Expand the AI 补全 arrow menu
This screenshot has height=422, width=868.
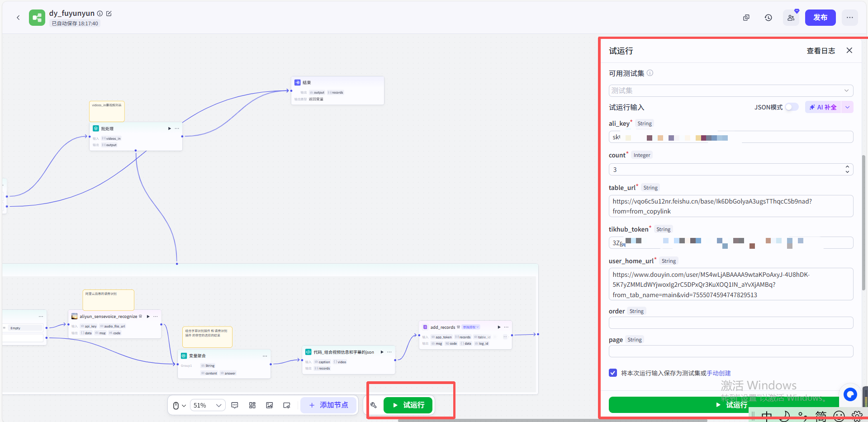(847, 107)
